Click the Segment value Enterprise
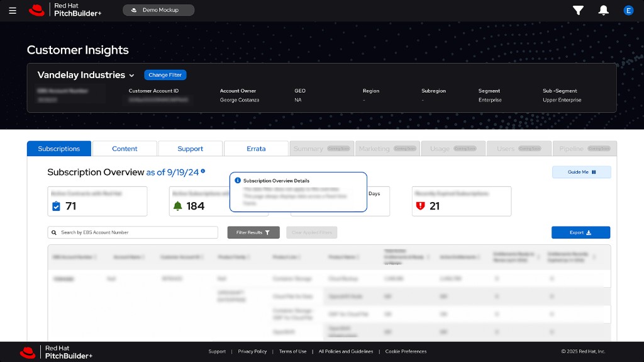 point(490,100)
